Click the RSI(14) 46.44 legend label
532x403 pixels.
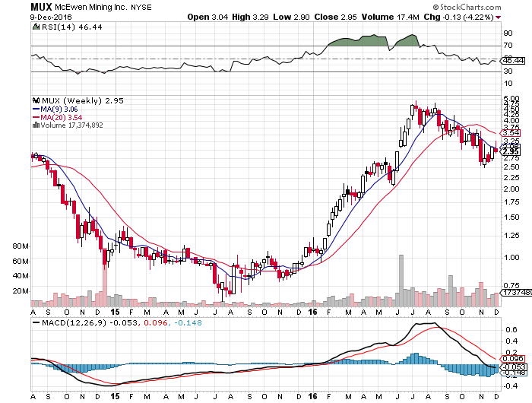(71, 27)
